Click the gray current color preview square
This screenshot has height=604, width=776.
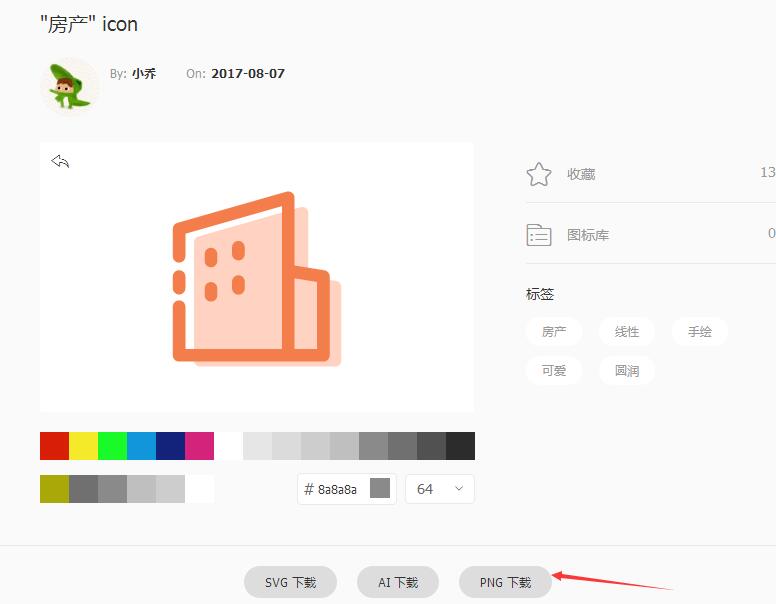380,489
